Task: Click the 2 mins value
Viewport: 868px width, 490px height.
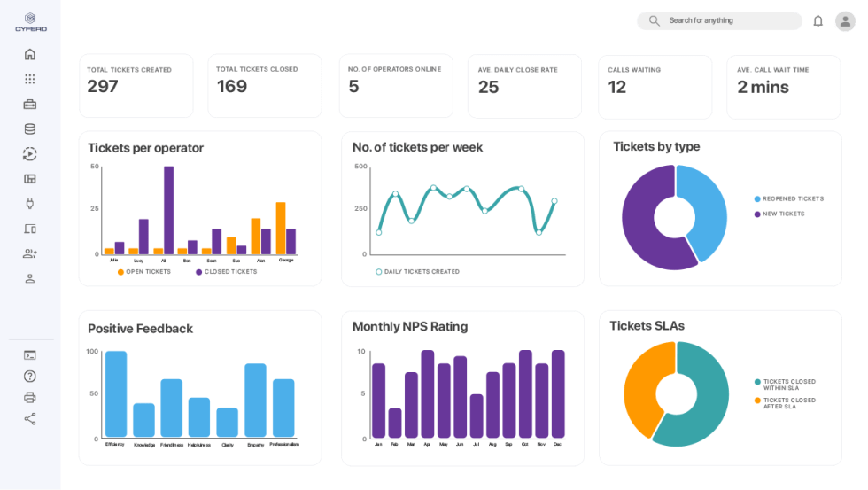Action: coord(763,87)
